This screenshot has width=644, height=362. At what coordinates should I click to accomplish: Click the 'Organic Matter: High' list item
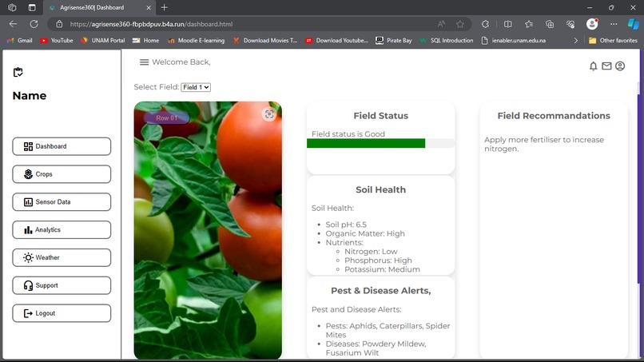365,233
